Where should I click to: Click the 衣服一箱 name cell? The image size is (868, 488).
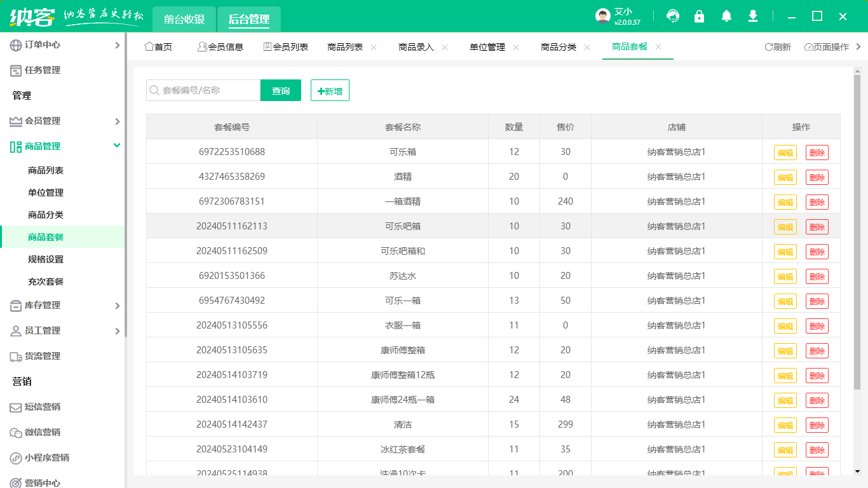pyautogui.click(x=403, y=325)
